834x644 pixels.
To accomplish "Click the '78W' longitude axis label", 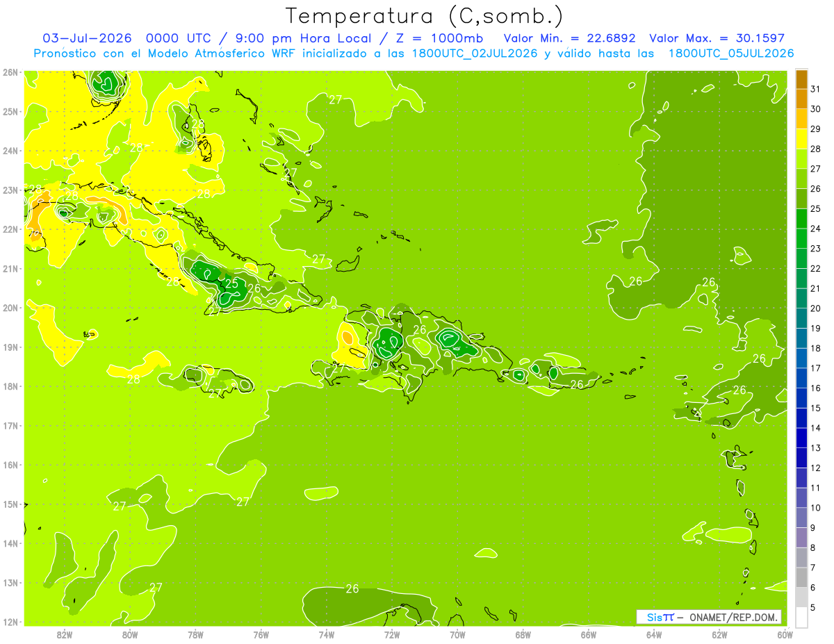I will coord(195,634).
